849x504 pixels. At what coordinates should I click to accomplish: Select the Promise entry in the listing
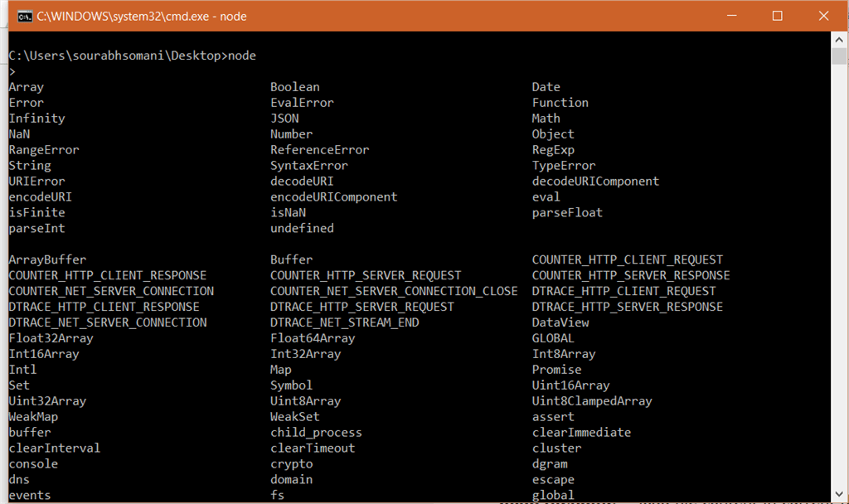(x=555, y=369)
